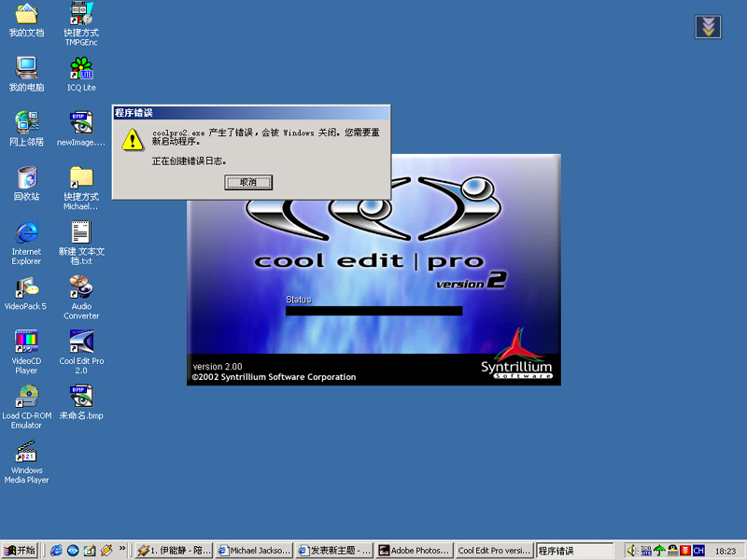Click the Syntrillium Software logo on splash
Screen dimensions: 747x560
pos(516,353)
